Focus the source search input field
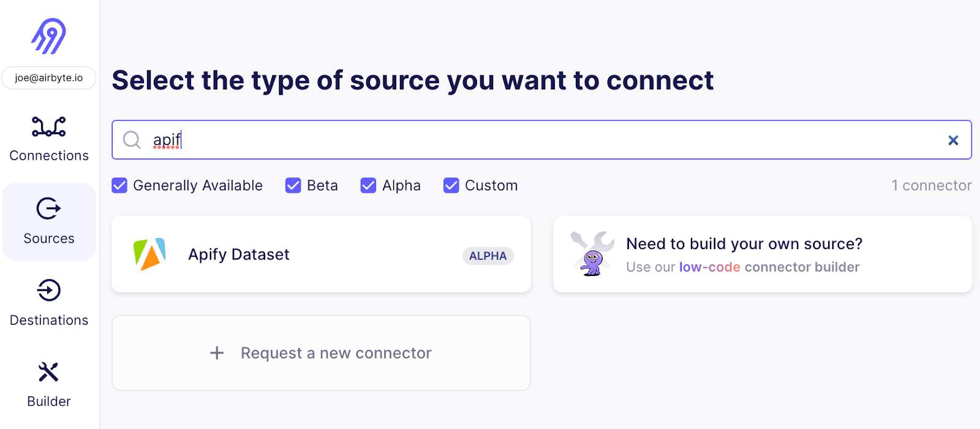Image resolution: width=980 pixels, height=429 pixels. coord(539,140)
